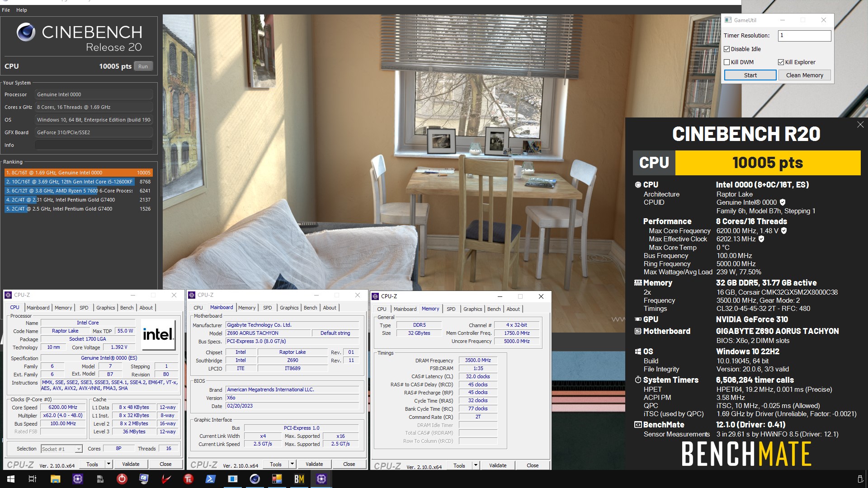Click the CPU-Z Memory window title icon
Screen dimensions: 868x488
click(375, 296)
